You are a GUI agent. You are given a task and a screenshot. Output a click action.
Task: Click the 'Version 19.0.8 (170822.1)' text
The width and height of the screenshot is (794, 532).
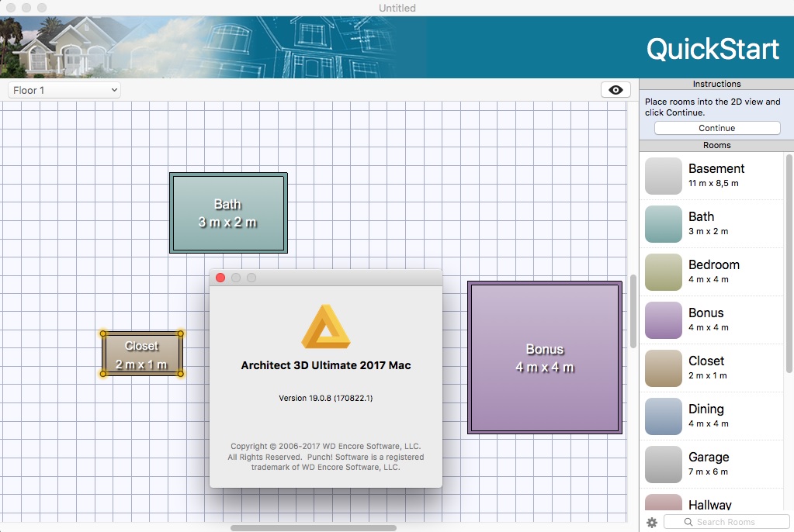326,398
